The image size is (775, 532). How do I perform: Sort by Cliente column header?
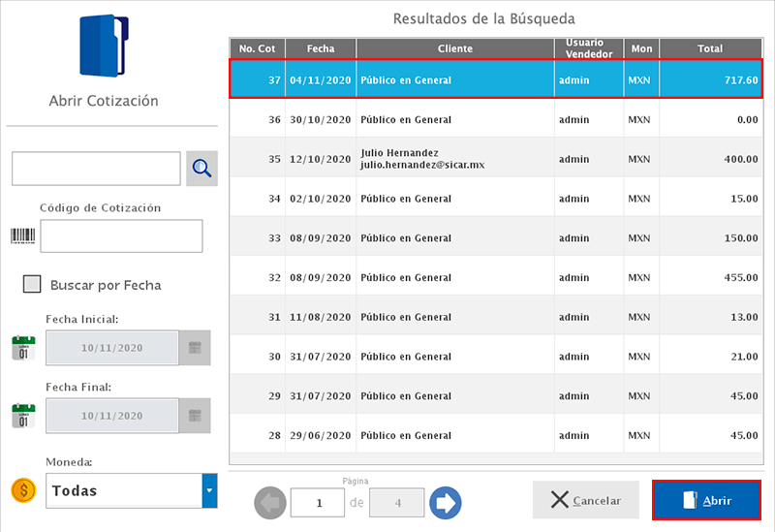pyautogui.click(x=455, y=48)
